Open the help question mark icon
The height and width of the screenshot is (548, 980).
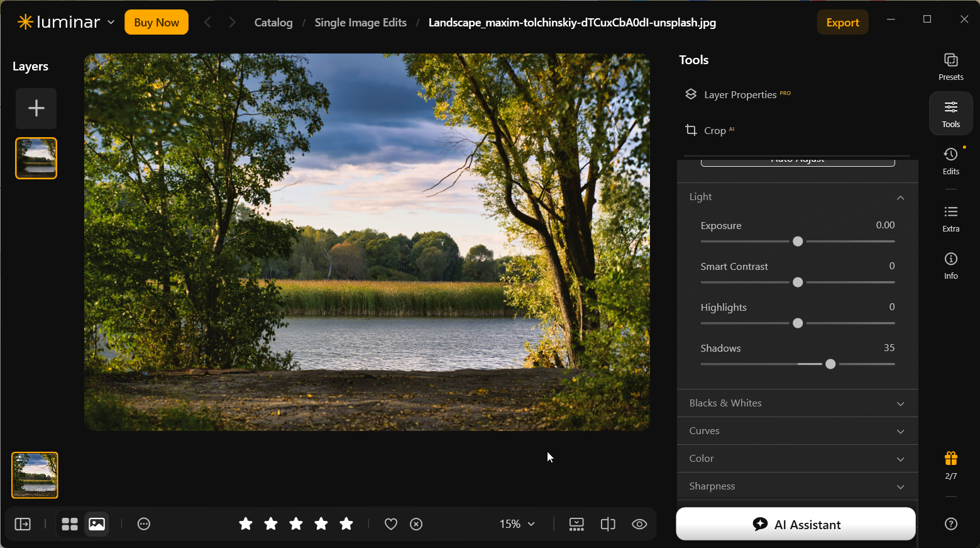950,523
